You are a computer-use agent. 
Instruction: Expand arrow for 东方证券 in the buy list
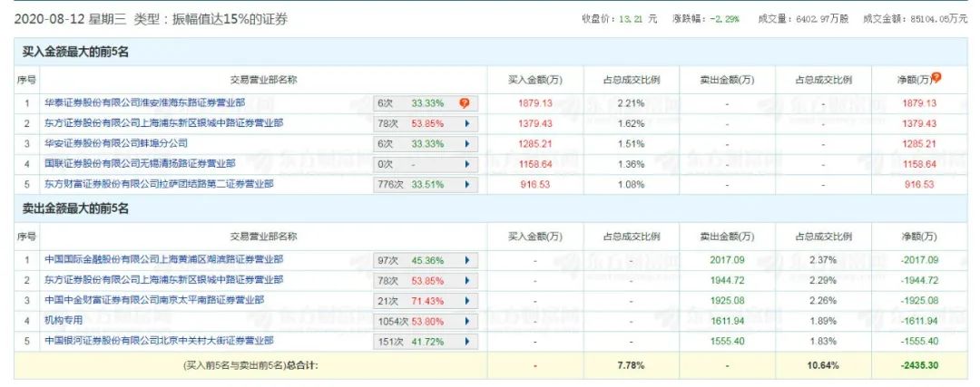coord(467,123)
